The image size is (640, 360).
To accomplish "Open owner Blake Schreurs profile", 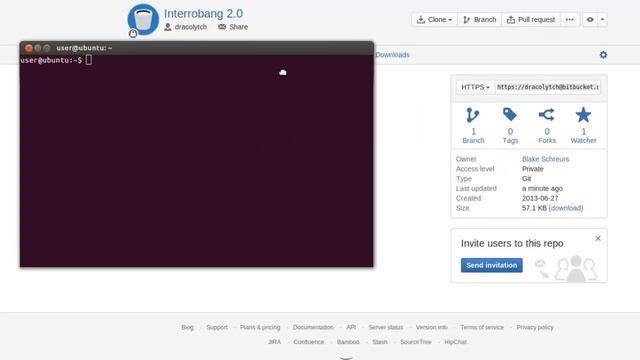I will point(545,159).
